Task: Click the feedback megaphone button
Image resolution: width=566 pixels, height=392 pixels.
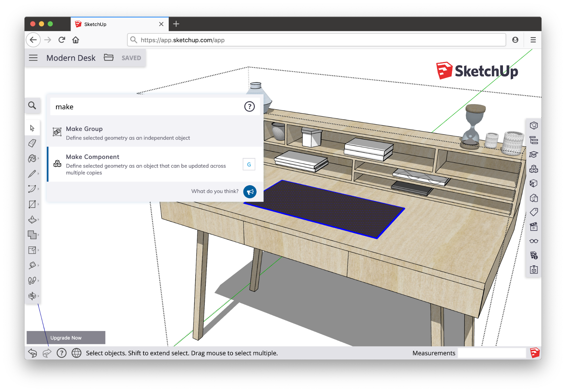Action: click(x=250, y=192)
